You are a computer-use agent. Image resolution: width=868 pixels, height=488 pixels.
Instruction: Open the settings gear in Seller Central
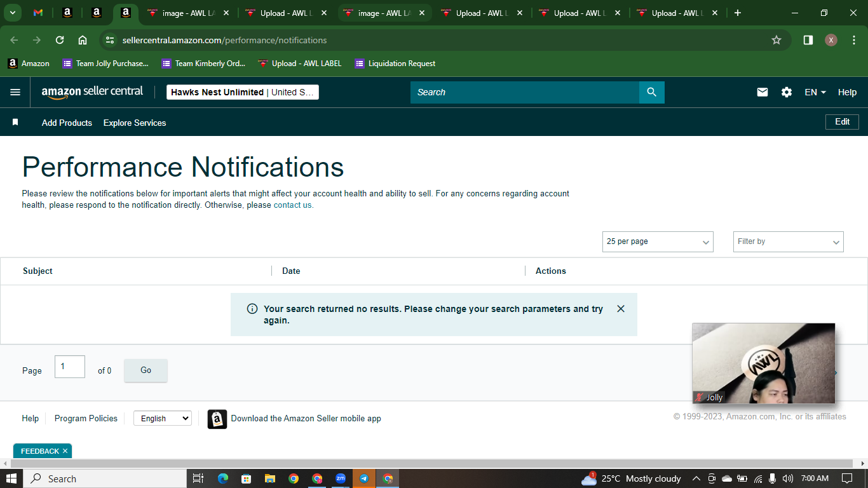point(787,92)
